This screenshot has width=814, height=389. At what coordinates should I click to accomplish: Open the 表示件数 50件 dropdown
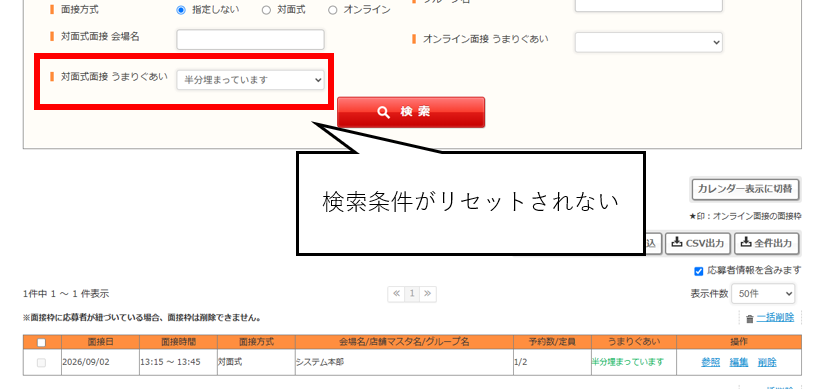point(763,293)
